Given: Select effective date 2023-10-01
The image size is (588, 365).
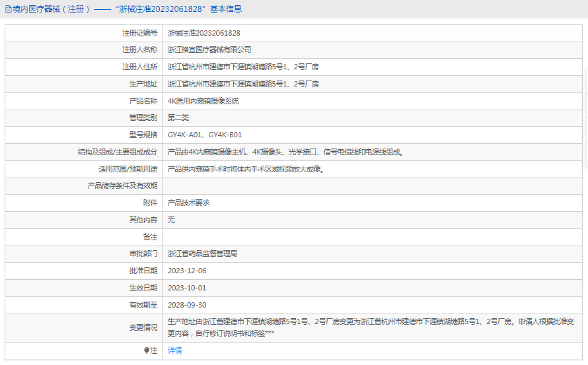Looking at the screenshot, I should [x=187, y=288].
